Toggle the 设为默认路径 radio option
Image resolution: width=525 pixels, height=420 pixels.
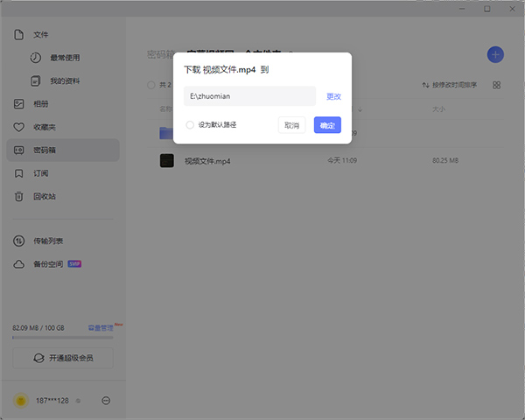pyautogui.click(x=190, y=125)
